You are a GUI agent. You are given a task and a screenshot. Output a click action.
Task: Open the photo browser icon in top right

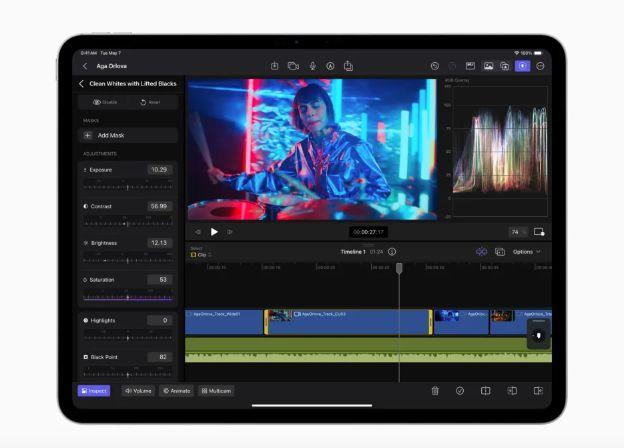tap(488, 66)
